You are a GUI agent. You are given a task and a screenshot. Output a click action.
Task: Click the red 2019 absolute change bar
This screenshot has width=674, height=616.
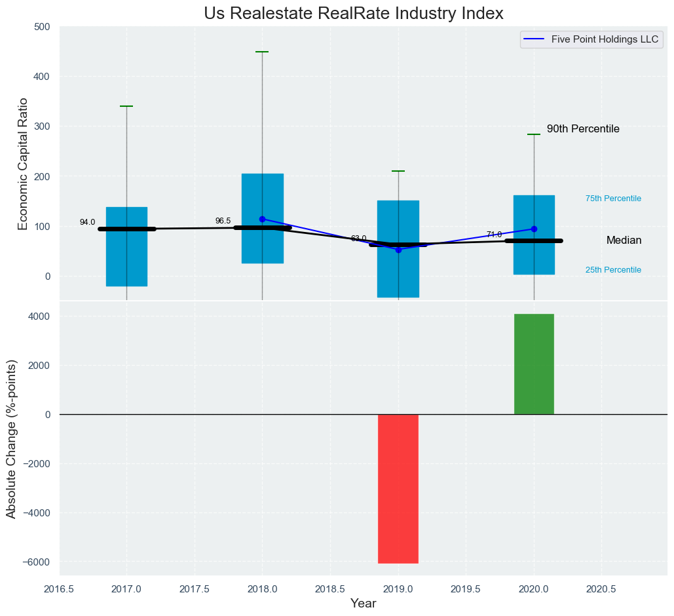tap(398, 488)
